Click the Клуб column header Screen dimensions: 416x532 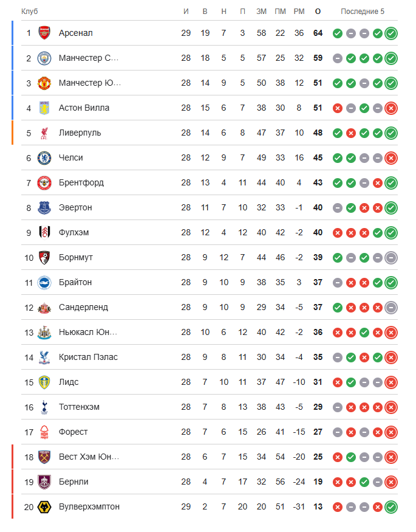(x=30, y=11)
